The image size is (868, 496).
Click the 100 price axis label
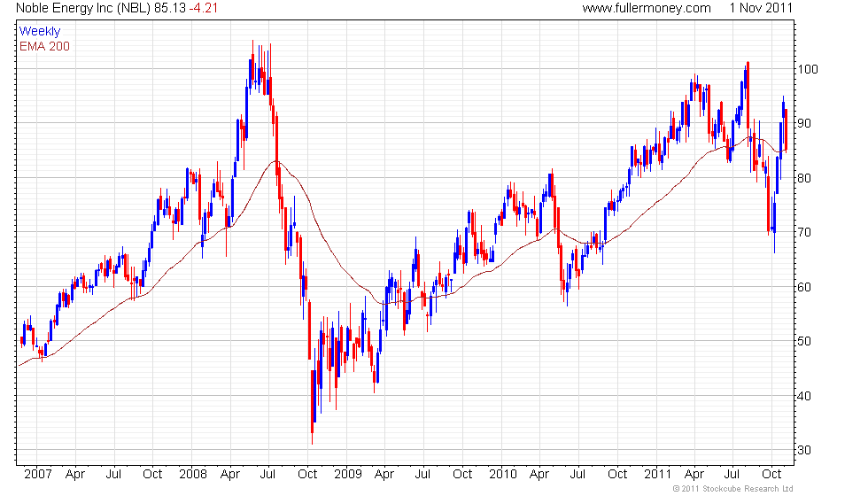[807, 69]
